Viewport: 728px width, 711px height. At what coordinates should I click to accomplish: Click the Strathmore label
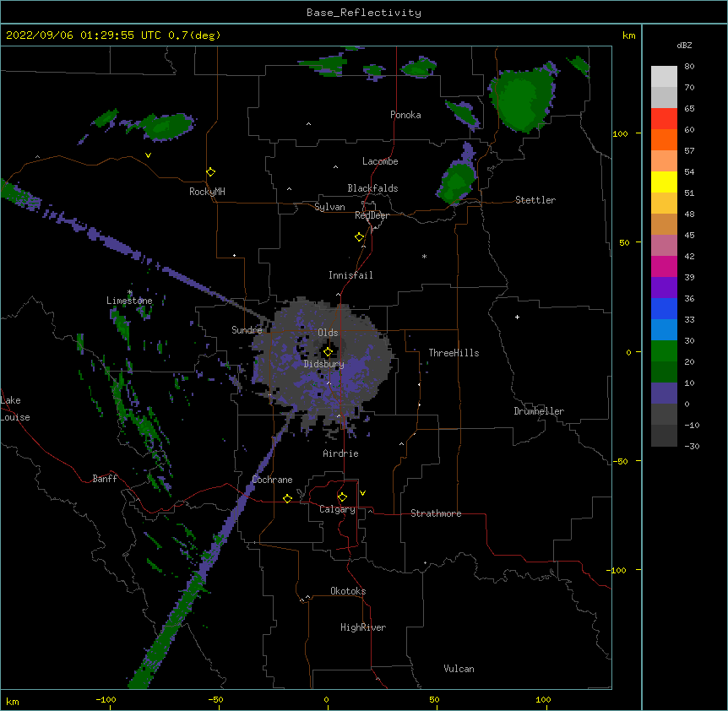tap(436, 513)
